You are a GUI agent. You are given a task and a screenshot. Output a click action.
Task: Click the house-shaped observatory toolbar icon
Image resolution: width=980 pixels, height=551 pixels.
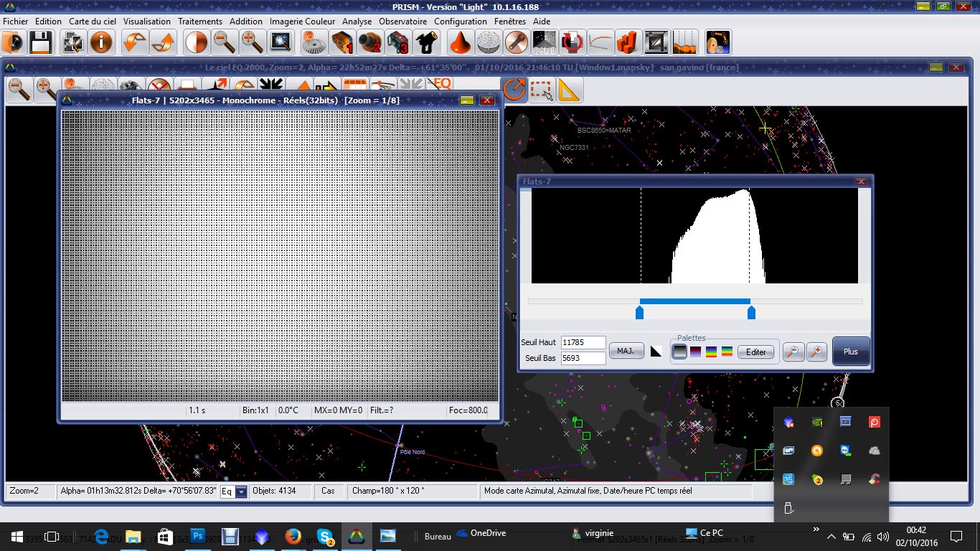point(427,42)
